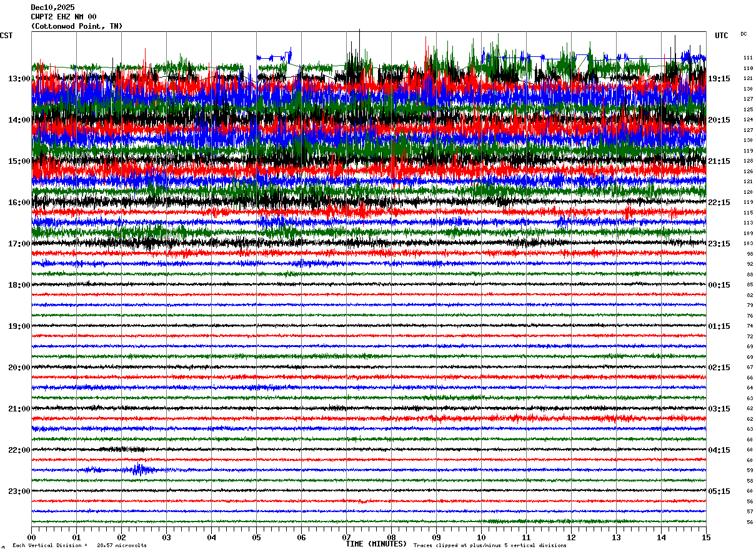Image resolution: width=756 pixels, height=554 pixels.
Task: Click the 04:15 UTC time label
Action: (x=719, y=450)
